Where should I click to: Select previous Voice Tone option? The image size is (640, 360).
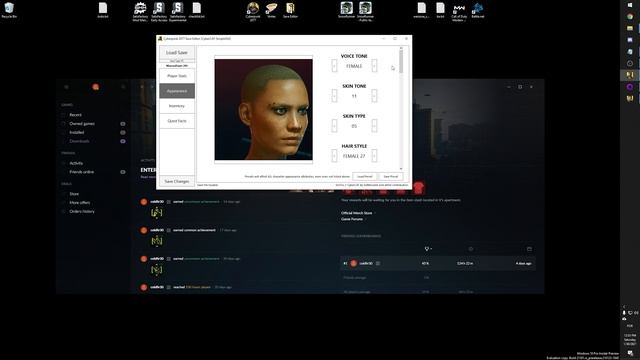(334, 66)
